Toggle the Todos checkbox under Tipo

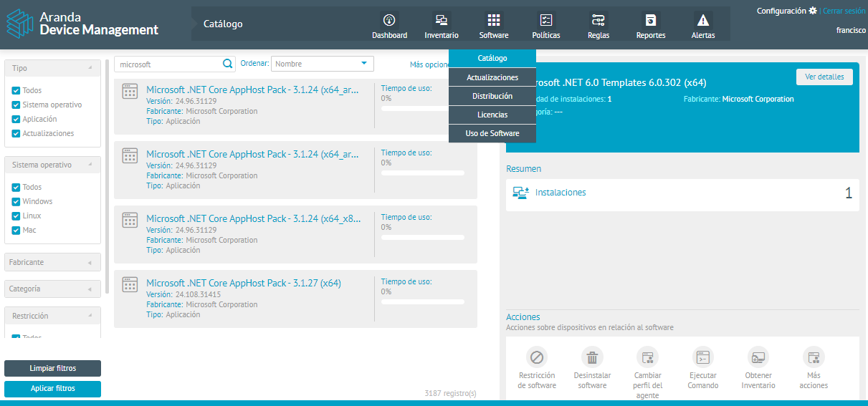(16, 91)
